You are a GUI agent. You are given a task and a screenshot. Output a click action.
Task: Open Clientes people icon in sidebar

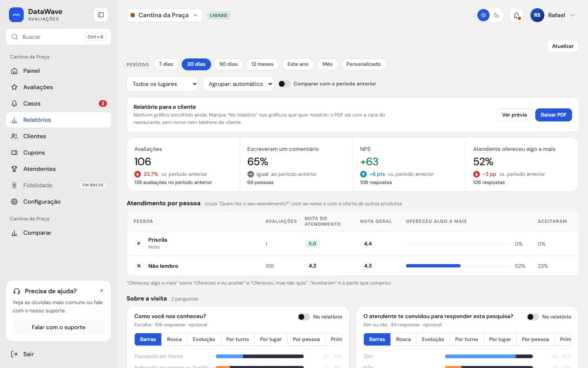14,136
